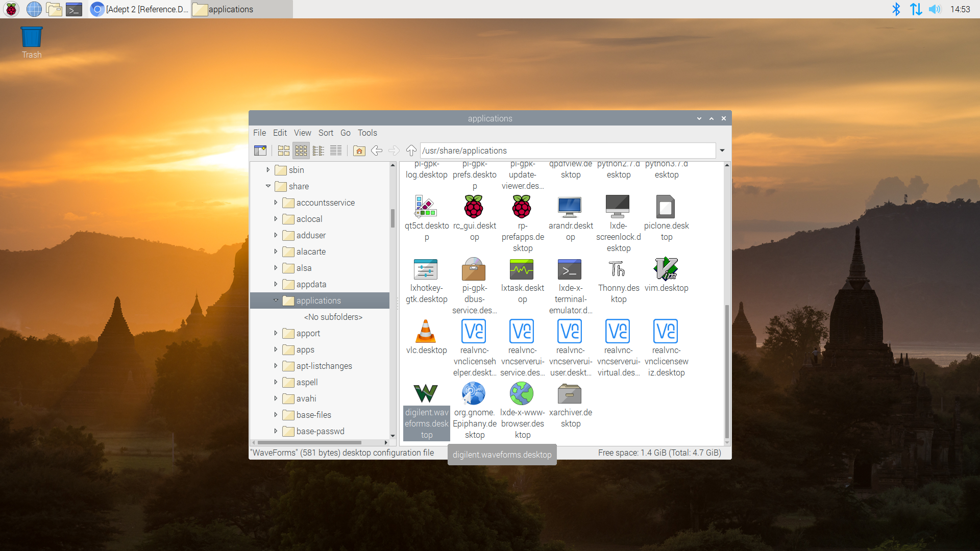Open the File menu
This screenshot has height=551, width=980.
(259, 133)
